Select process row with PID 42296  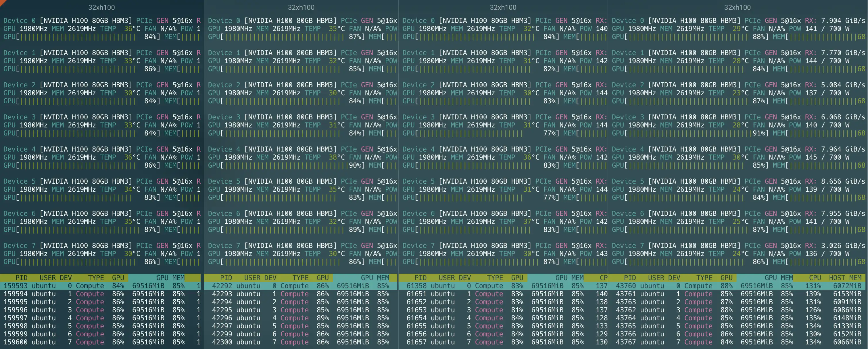pyautogui.click(x=301, y=318)
